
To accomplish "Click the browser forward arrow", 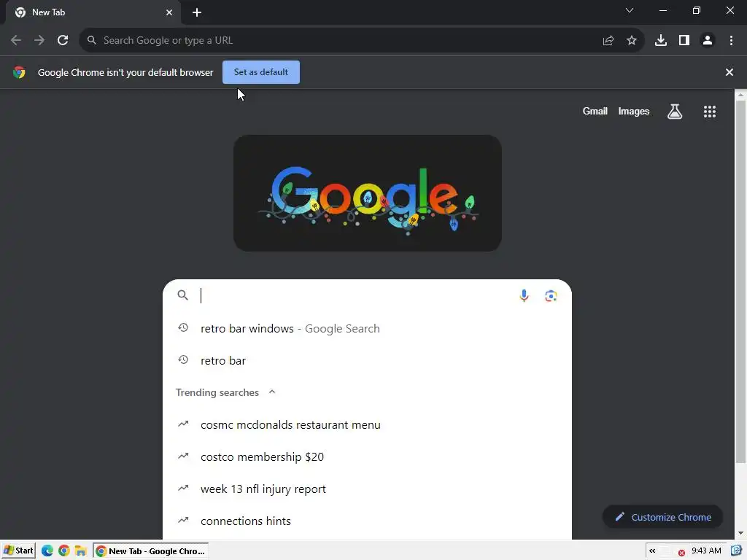I will [x=39, y=41].
